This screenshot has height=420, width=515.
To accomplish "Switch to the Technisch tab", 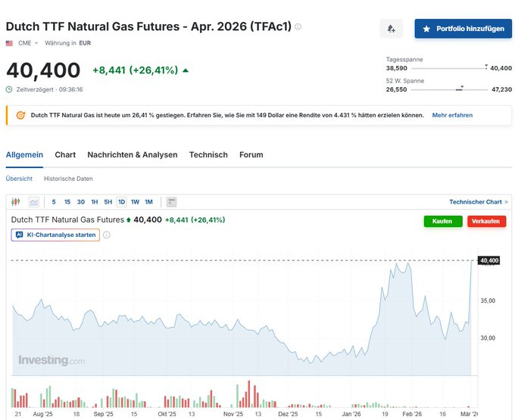I will (208, 154).
